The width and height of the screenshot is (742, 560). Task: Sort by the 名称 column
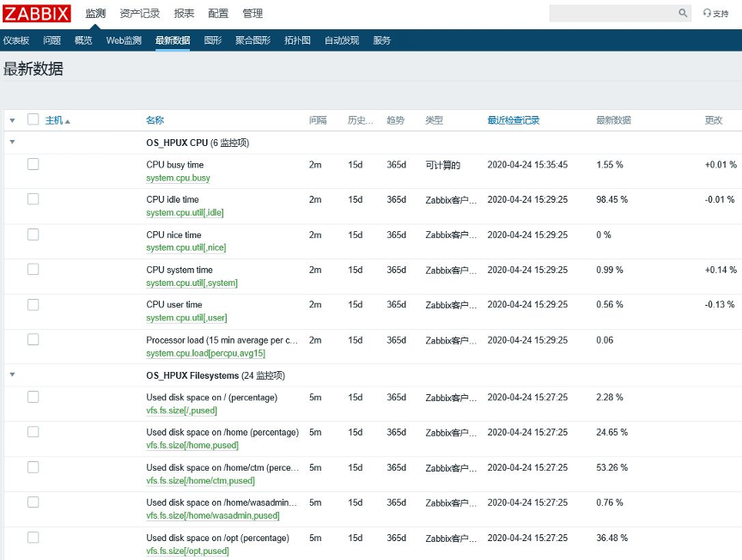pyautogui.click(x=155, y=120)
